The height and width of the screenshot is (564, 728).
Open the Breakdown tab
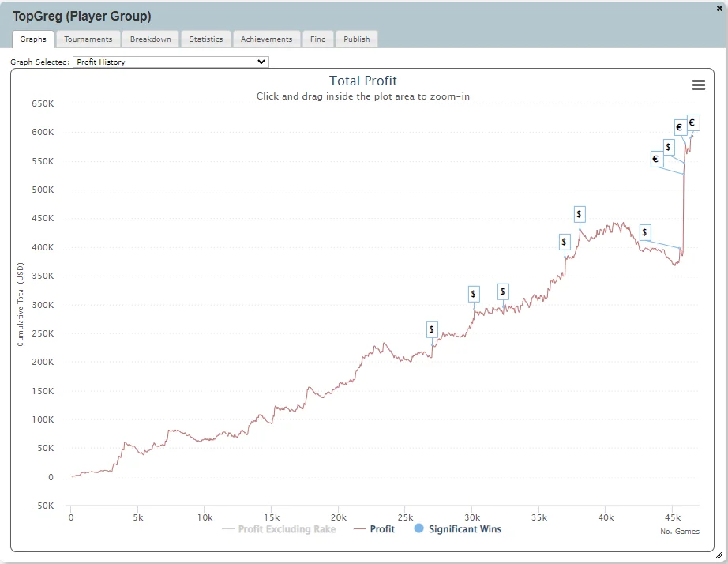click(150, 39)
